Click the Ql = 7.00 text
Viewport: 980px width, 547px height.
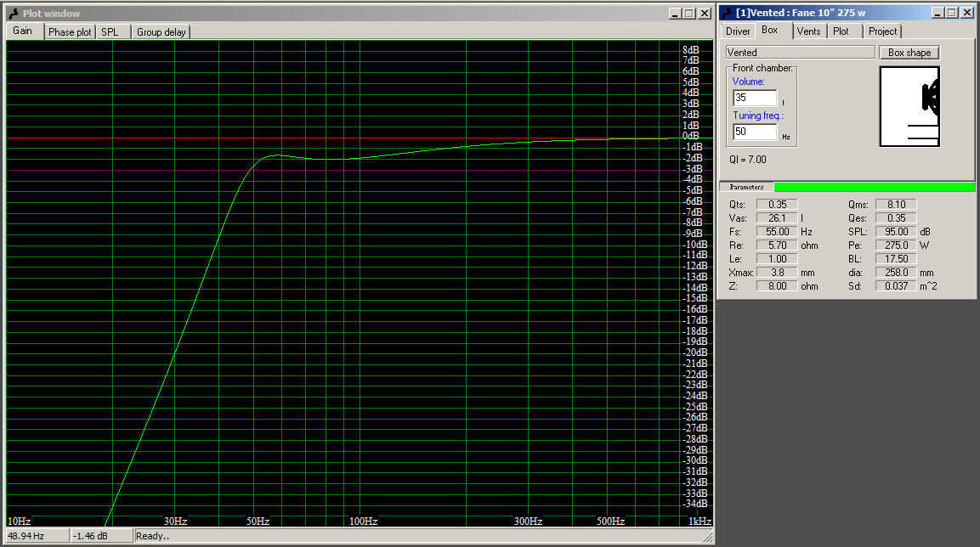pos(747,160)
